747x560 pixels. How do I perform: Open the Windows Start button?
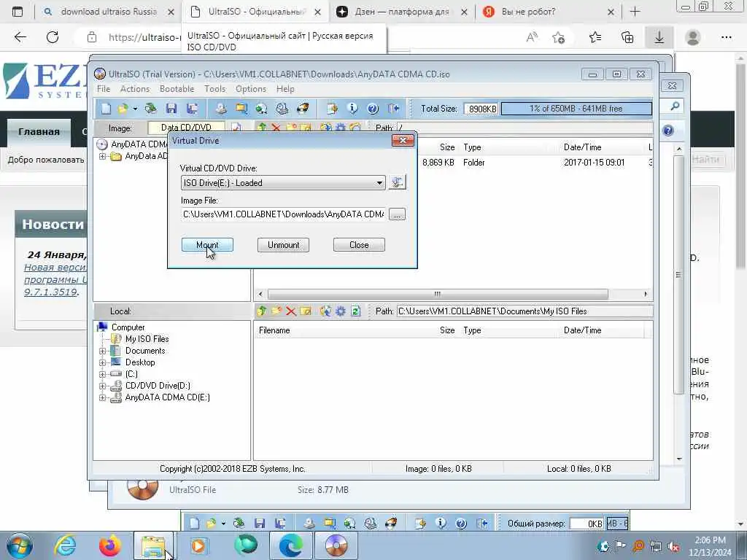[x=20, y=545]
